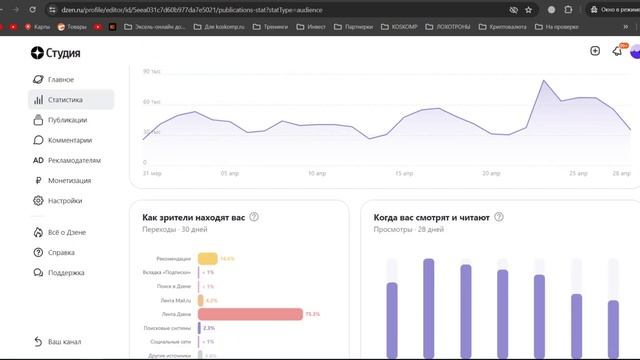640x360 pixels.
Task: Click the 20 апр date on the chart axis
Action: coord(491,173)
